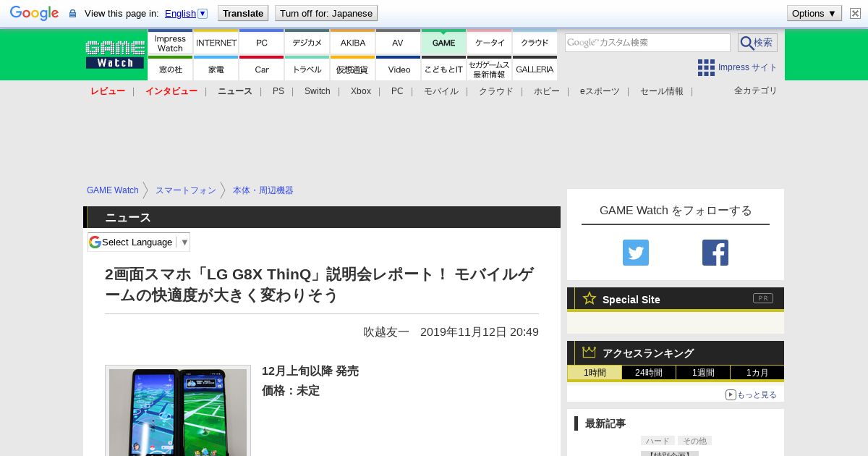
Task: Open INTERNET Watch tab
Action: 216,42
